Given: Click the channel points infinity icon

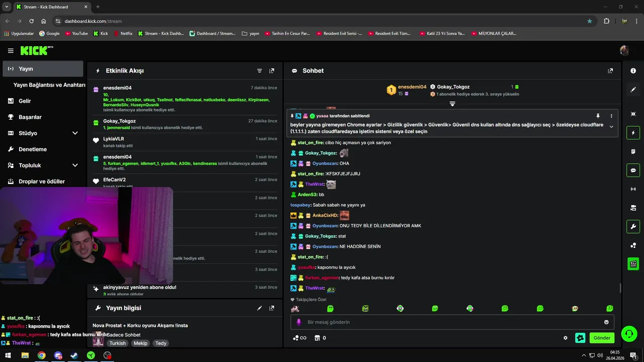Looking at the screenshot, I should click(299, 338).
